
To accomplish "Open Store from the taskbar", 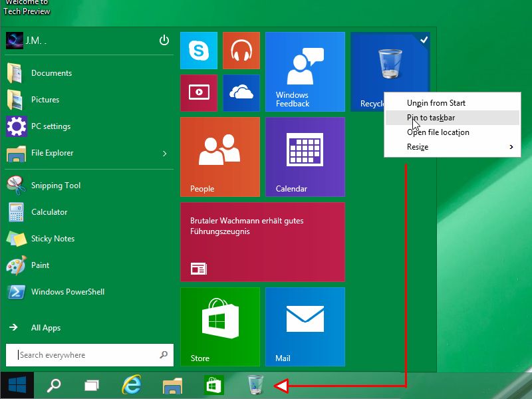I will (x=213, y=385).
